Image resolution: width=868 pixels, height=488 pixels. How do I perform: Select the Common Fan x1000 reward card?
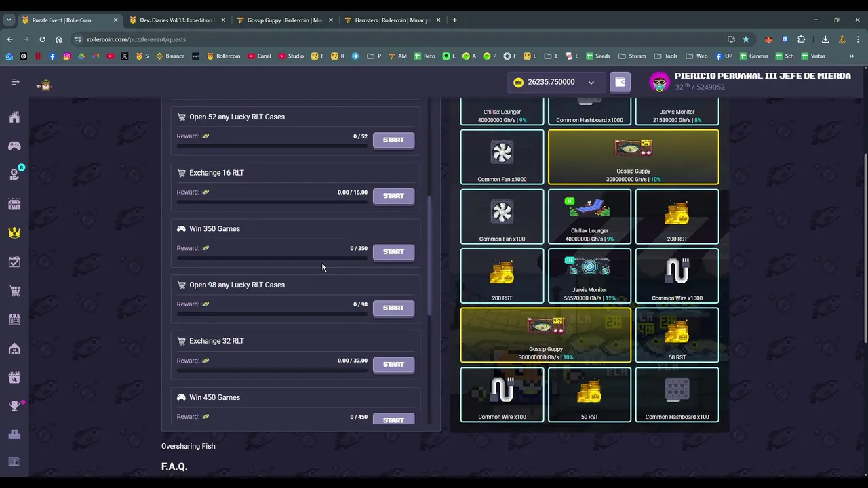pyautogui.click(x=502, y=157)
